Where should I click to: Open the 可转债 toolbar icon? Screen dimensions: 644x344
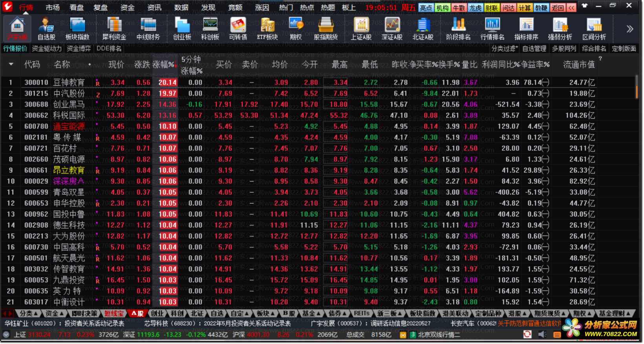(x=238, y=29)
